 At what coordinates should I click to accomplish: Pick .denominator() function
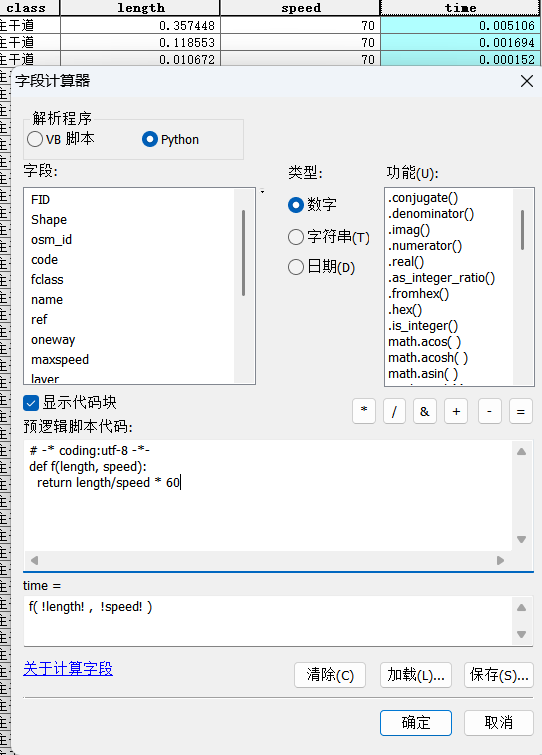(431, 214)
